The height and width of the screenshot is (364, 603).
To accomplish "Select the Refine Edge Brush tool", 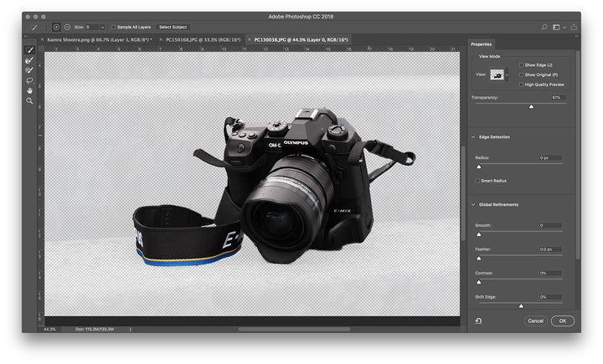I will click(29, 60).
